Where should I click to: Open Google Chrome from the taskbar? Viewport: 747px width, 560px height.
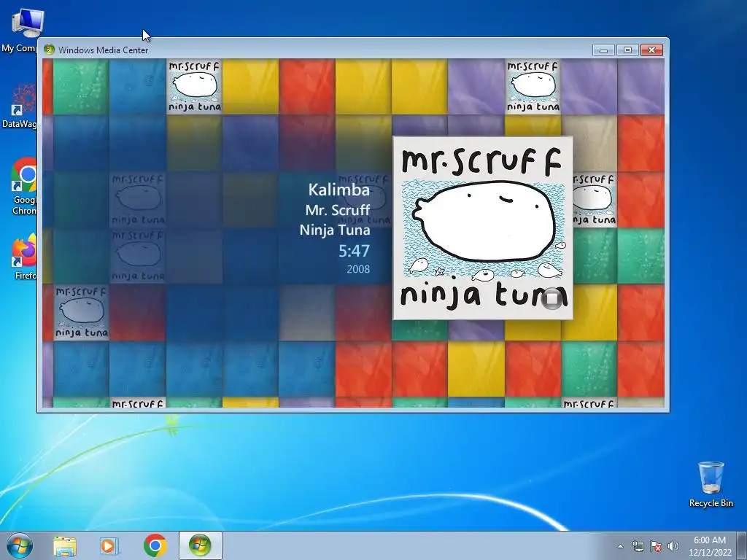[155, 545]
